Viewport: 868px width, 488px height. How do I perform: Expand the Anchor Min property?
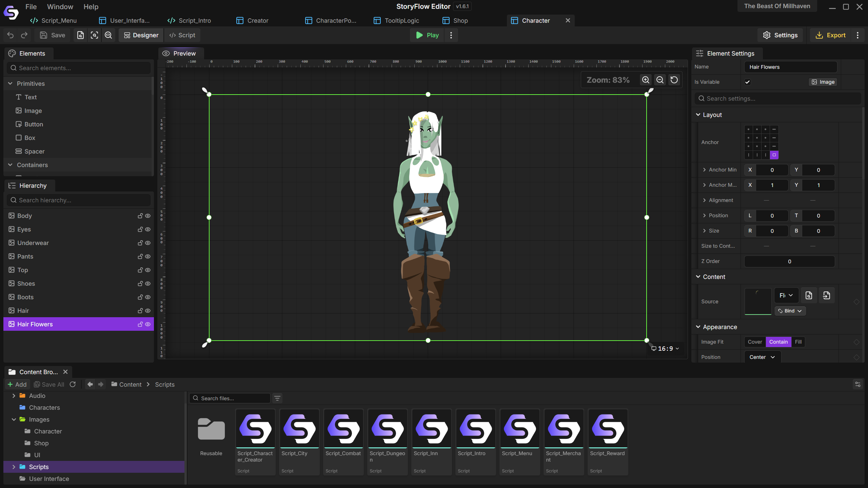pos(705,170)
